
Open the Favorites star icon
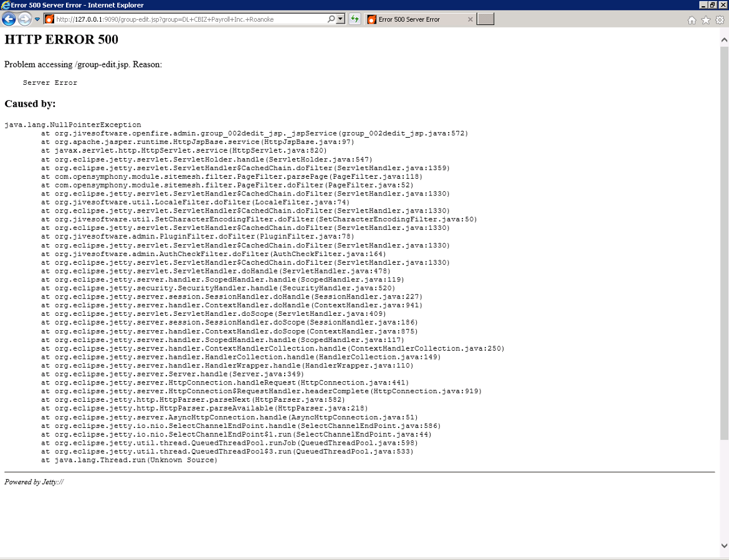click(x=706, y=19)
